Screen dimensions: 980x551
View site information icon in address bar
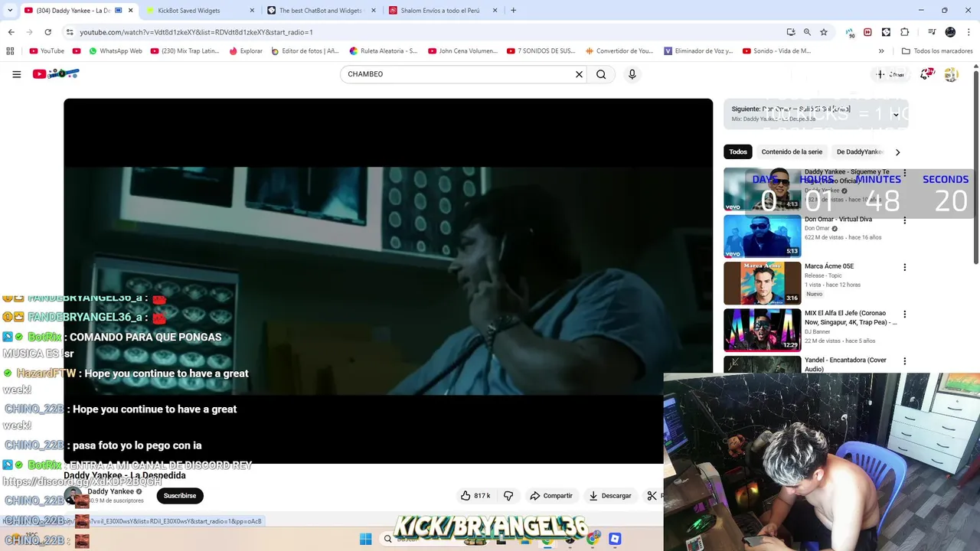click(x=70, y=32)
